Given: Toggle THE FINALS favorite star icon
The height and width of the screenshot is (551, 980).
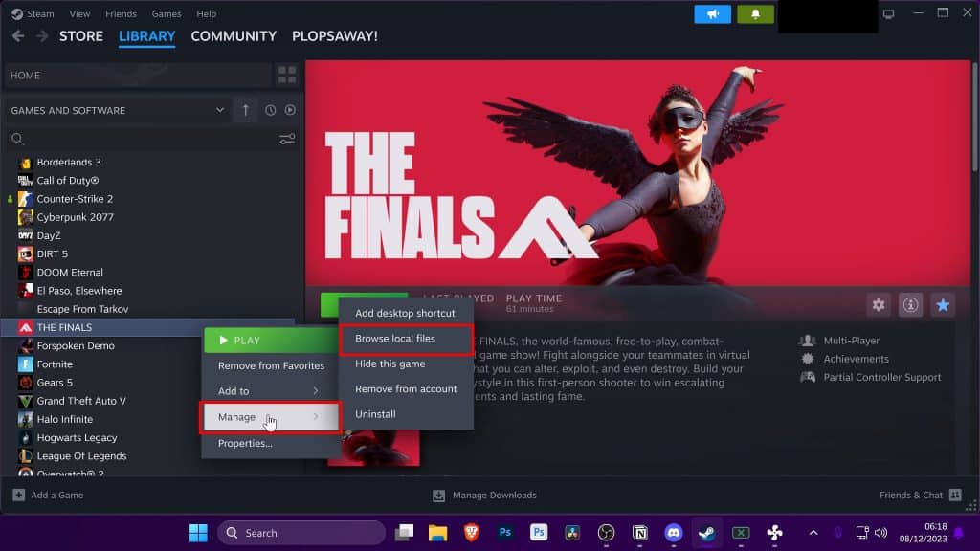Looking at the screenshot, I should click(x=943, y=305).
